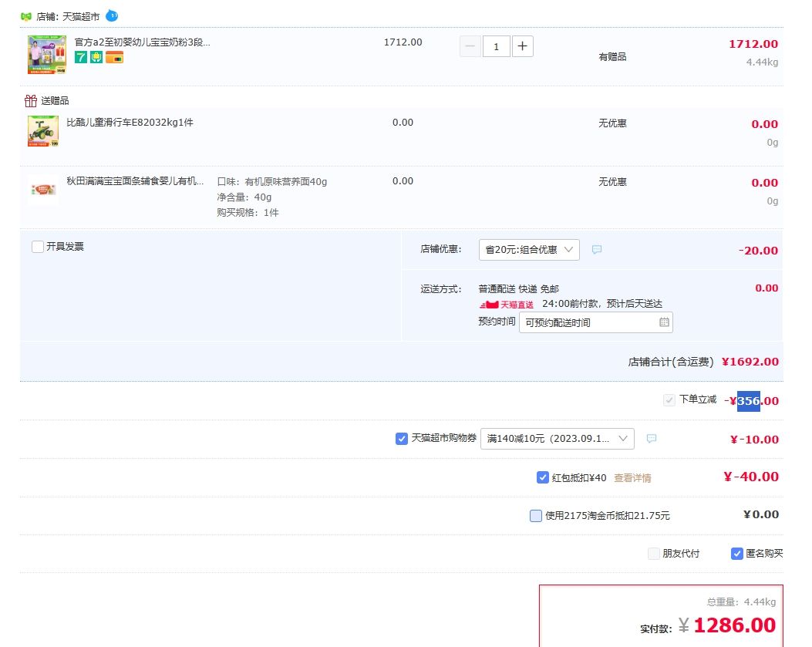The width and height of the screenshot is (812, 647).
Task: Open the 秋田满满宝宝面条辅食 gift link
Action: (135, 180)
